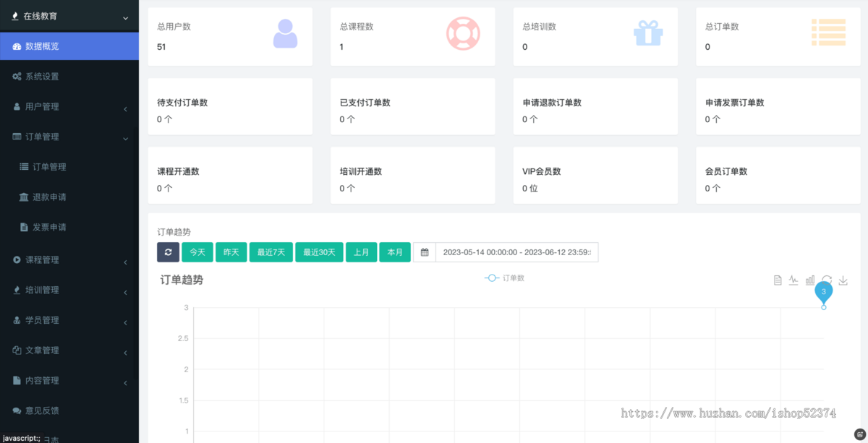868x443 pixels.
Task: Expand the 用户管理 menu arrow
Action: pyautogui.click(x=125, y=108)
